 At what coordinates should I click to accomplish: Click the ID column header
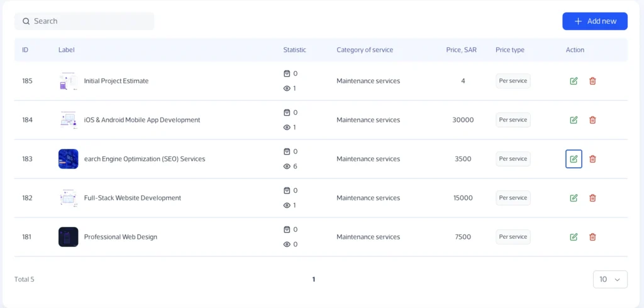click(25, 50)
